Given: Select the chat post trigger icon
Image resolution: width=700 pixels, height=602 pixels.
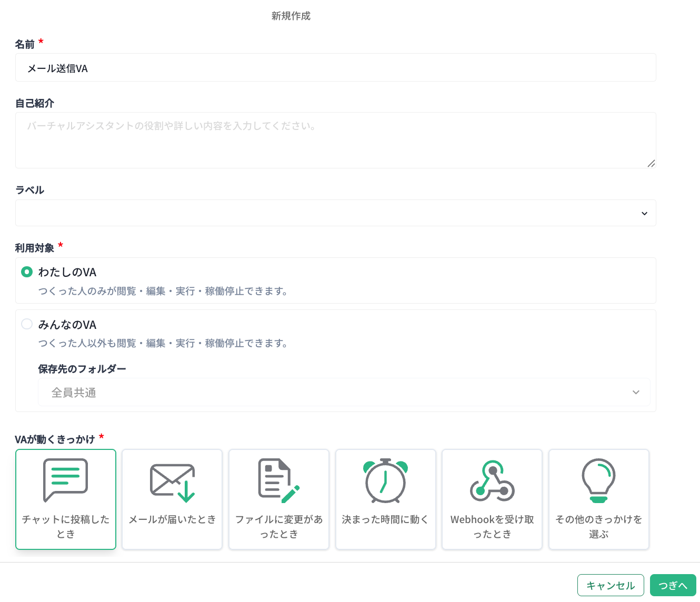Looking at the screenshot, I should [x=65, y=480].
